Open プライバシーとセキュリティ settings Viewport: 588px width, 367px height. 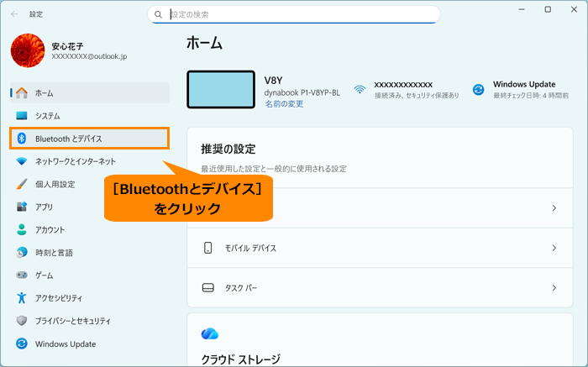click(x=90, y=321)
